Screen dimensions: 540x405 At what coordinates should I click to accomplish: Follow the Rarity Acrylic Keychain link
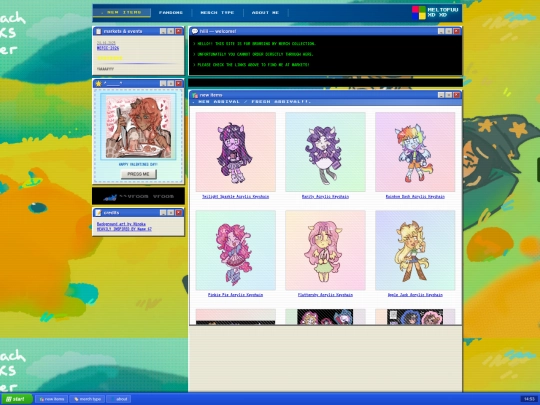click(325, 197)
